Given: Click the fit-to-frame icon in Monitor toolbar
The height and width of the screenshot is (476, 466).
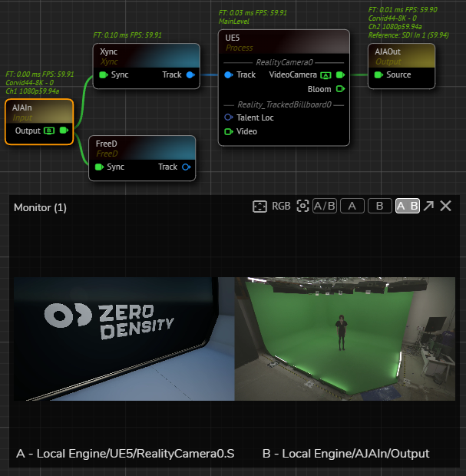Looking at the screenshot, I should click(259, 207).
